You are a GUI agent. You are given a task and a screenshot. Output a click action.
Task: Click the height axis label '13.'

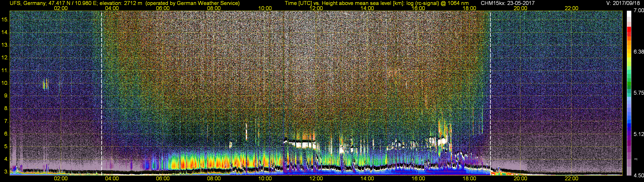(5, 45)
